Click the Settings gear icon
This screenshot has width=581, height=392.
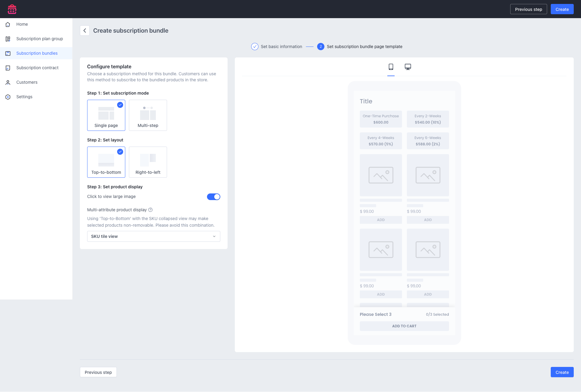point(8,97)
